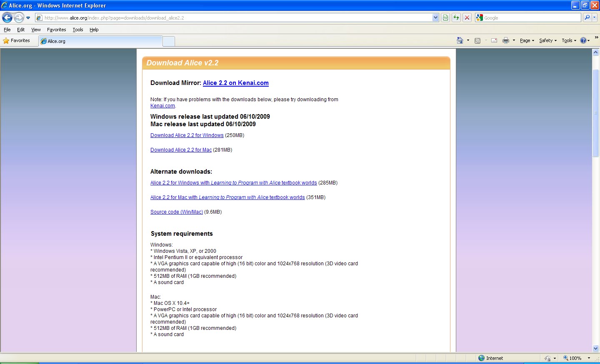Viewport: 600px width, 364px height.
Task: Click the scrollbar up arrow
Action: pyautogui.click(x=595, y=52)
